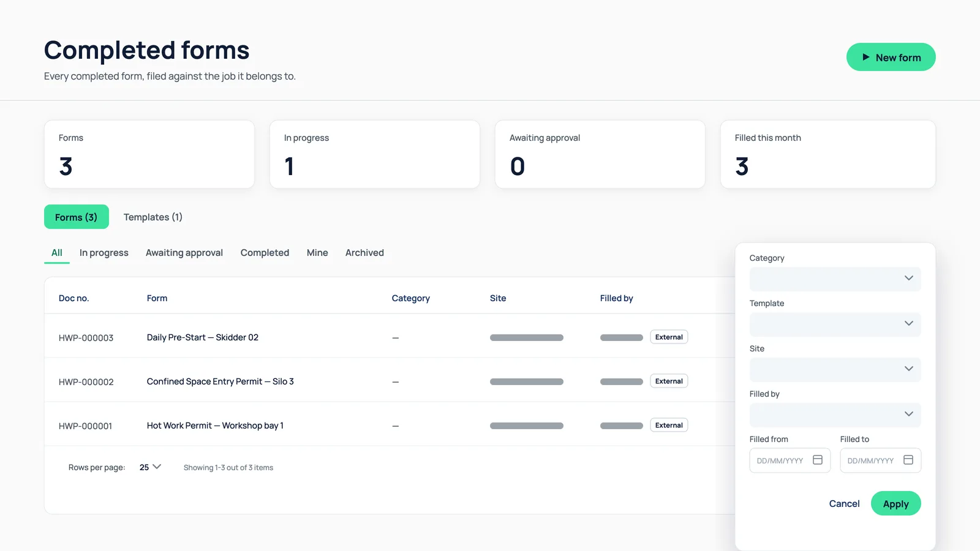This screenshot has height=551, width=980.
Task: Select the All filter tab
Action: [57, 253]
